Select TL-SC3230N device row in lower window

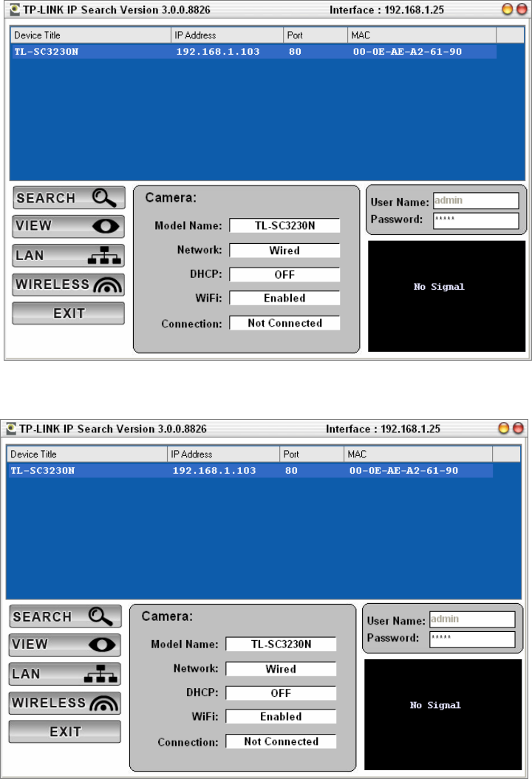coord(250,471)
